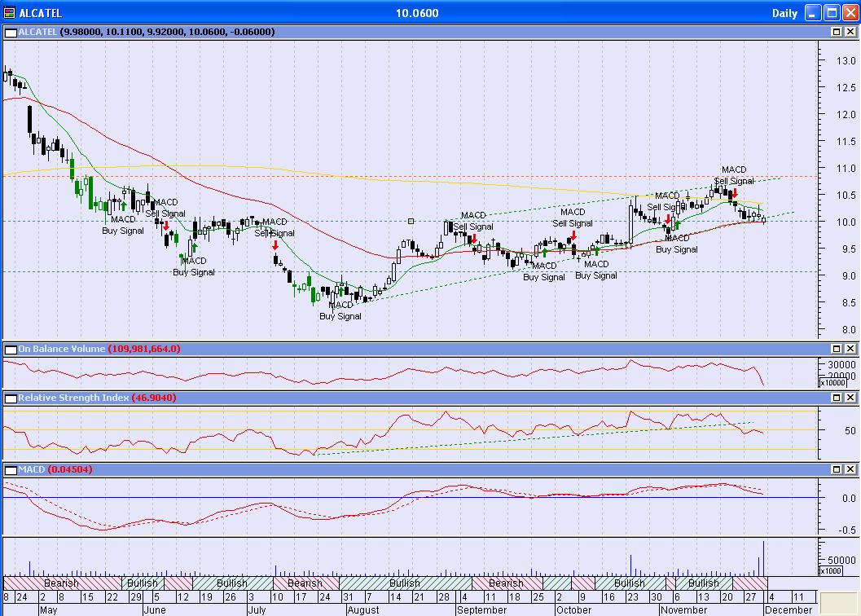
Task: Select the September MACD Buy Signal label
Action: pos(543,271)
